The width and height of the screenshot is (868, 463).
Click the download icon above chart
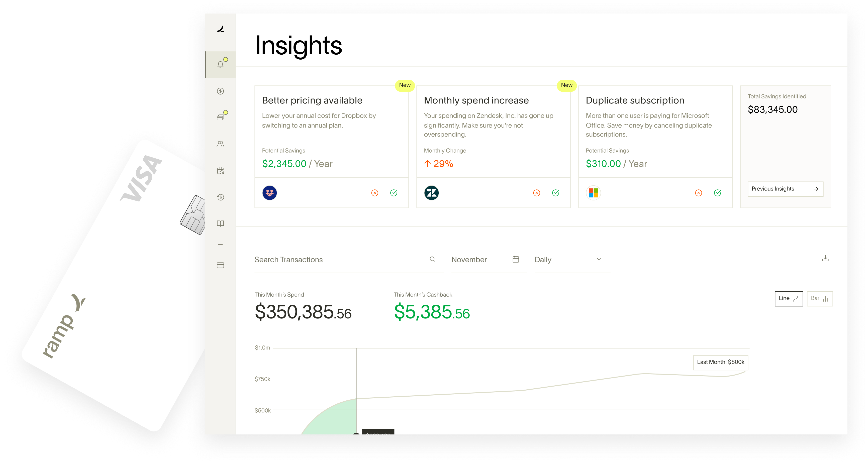825,258
